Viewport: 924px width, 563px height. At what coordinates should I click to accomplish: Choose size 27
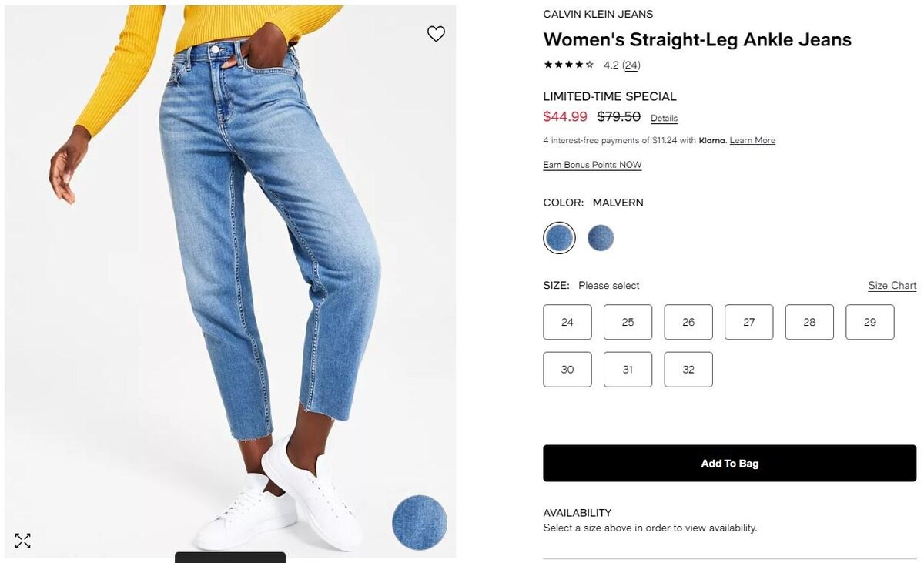coord(749,322)
